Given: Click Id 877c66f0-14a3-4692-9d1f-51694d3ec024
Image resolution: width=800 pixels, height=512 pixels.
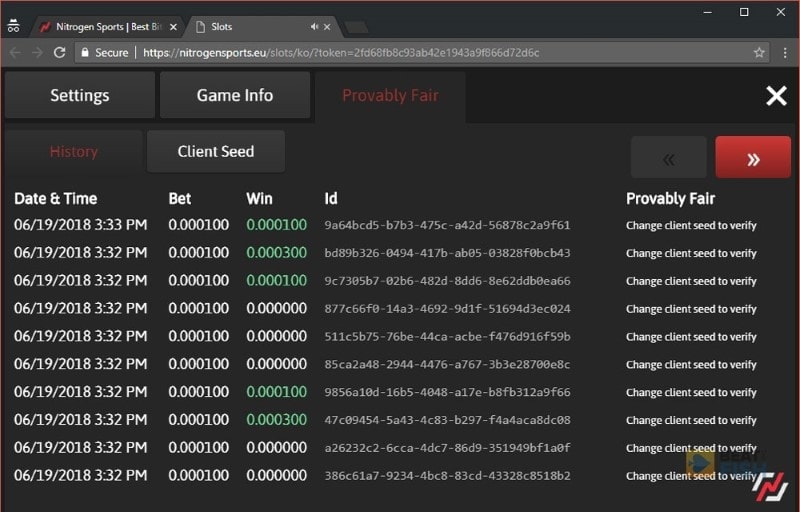Looking at the screenshot, I should [x=447, y=309].
